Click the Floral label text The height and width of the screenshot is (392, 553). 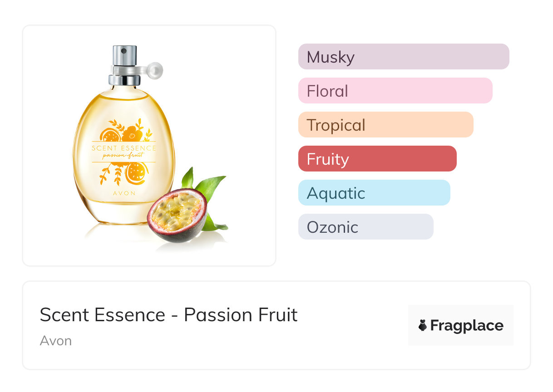point(327,91)
